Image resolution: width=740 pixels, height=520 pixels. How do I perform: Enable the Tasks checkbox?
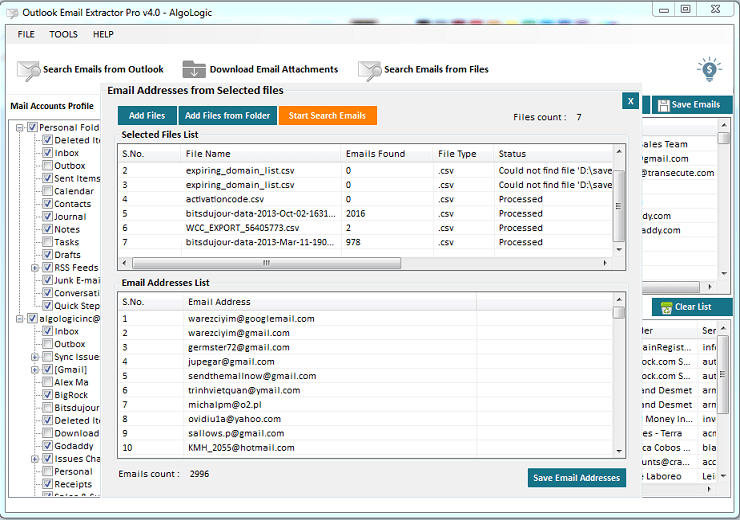click(x=47, y=242)
